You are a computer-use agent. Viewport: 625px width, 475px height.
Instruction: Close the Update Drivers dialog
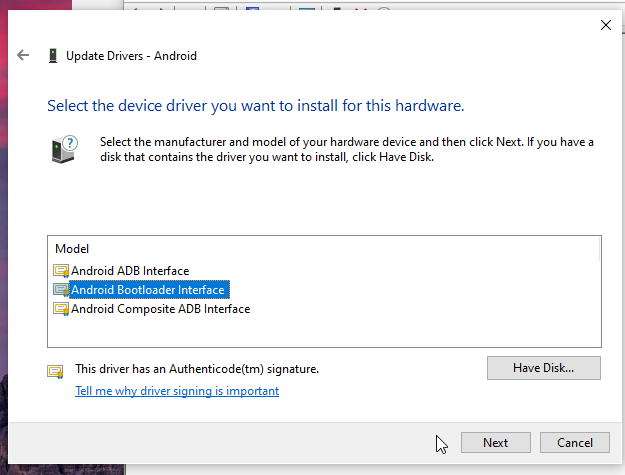[606, 25]
